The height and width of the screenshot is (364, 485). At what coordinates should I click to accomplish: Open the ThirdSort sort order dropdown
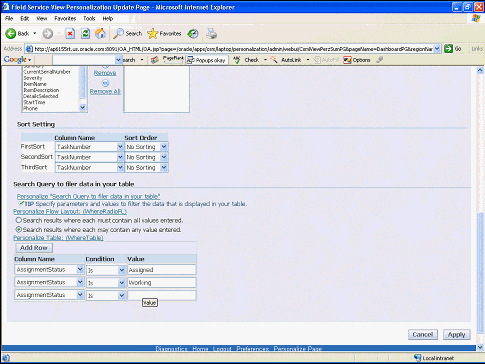[164, 167]
